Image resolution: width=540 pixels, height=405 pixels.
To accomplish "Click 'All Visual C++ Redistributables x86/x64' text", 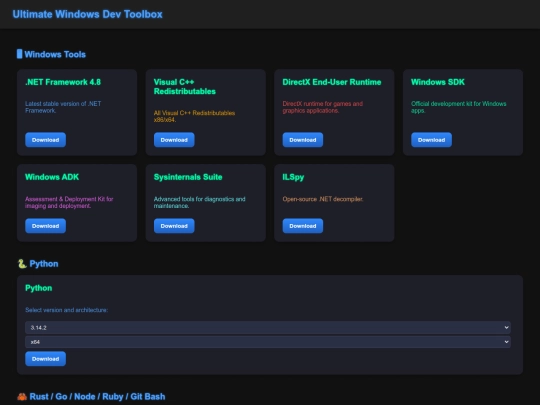I will [x=194, y=116].
